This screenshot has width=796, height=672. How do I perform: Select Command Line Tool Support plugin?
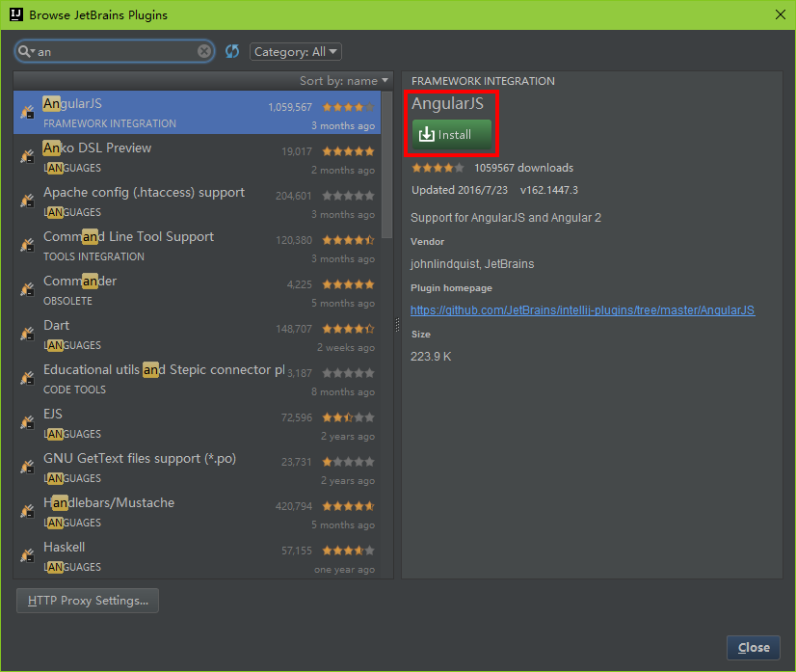(x=197, y=246)
